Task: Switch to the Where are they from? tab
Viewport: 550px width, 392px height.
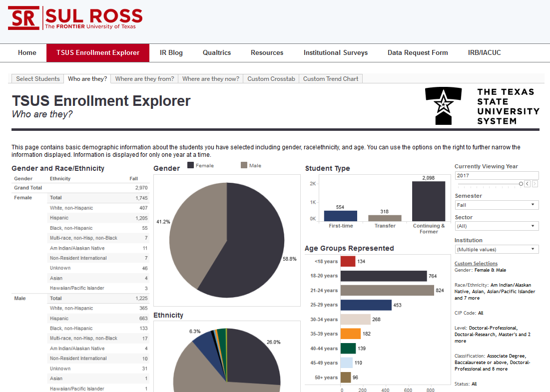Action: click(x=144, y=79)
